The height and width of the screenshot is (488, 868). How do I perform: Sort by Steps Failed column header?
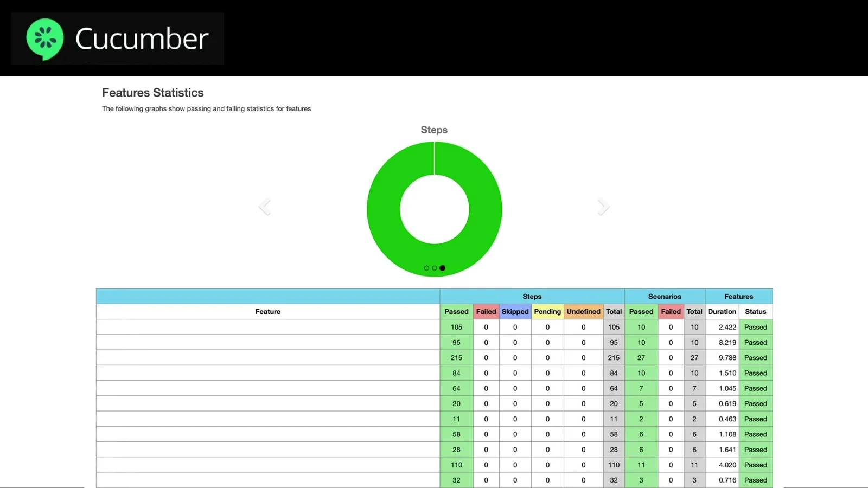(486, 312)
